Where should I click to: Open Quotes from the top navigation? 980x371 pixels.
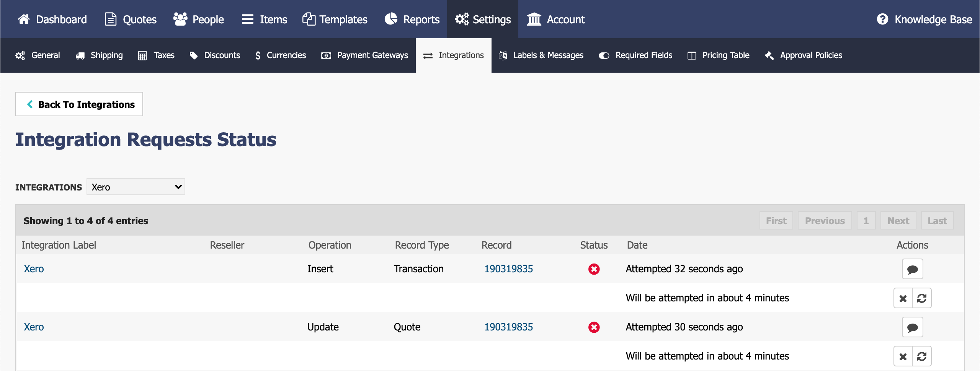point(131,19)
